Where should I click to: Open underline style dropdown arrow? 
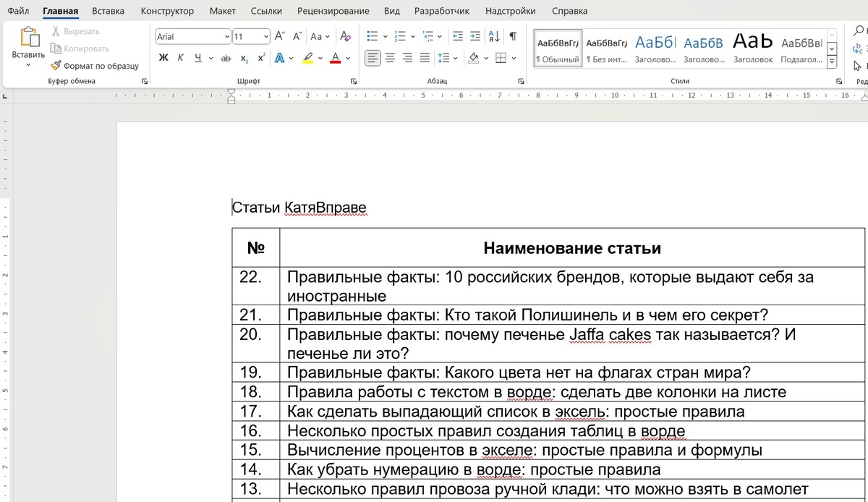(210, 58)
